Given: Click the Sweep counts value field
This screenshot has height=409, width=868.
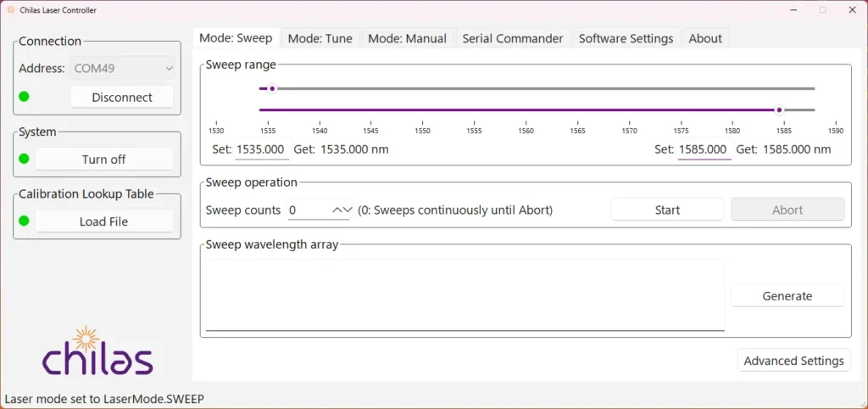Looking at the screenshot, I should coord(309,210).
